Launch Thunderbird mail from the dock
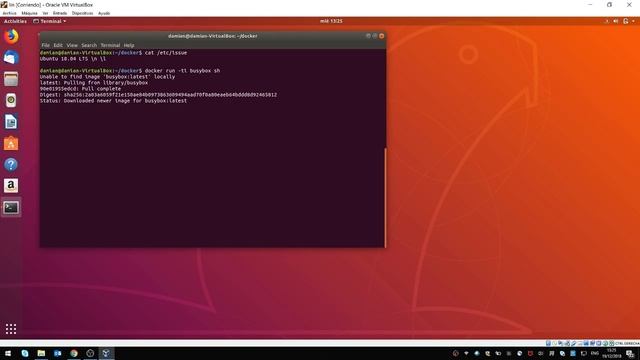Screen dimensions: 640x360 (x=11, y=58)
